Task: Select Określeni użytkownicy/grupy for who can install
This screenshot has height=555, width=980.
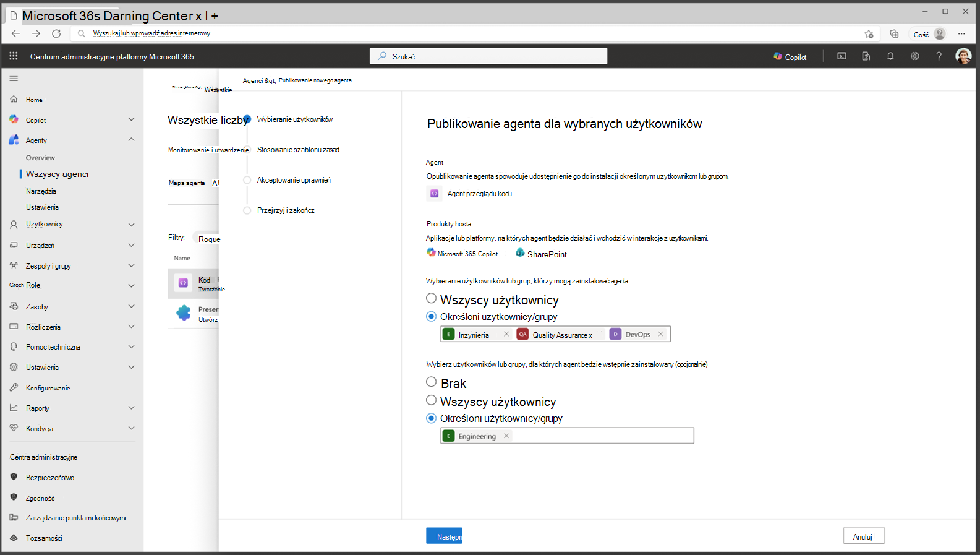Action: coord(432,316)
